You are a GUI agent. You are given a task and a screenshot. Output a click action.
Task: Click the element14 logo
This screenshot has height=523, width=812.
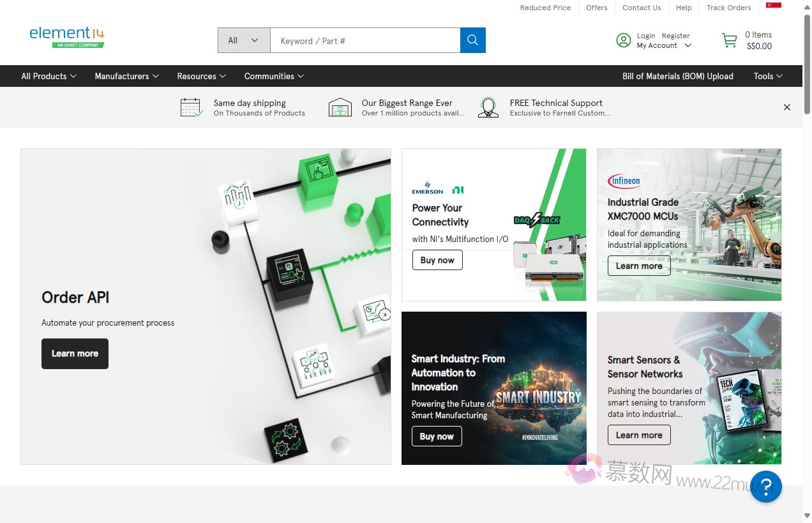point(67,36)
